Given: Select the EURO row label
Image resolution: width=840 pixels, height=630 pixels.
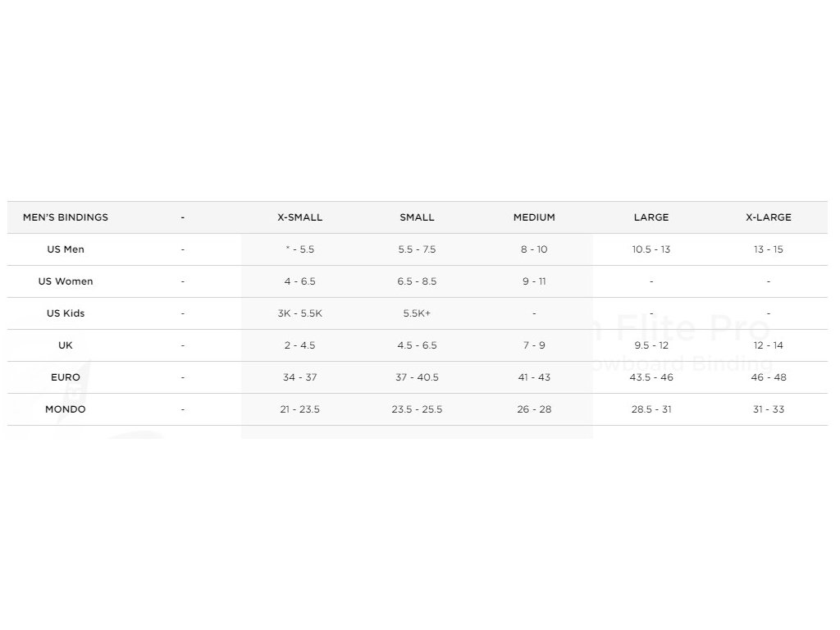Looking at the screenshot, I should (66, 377).
